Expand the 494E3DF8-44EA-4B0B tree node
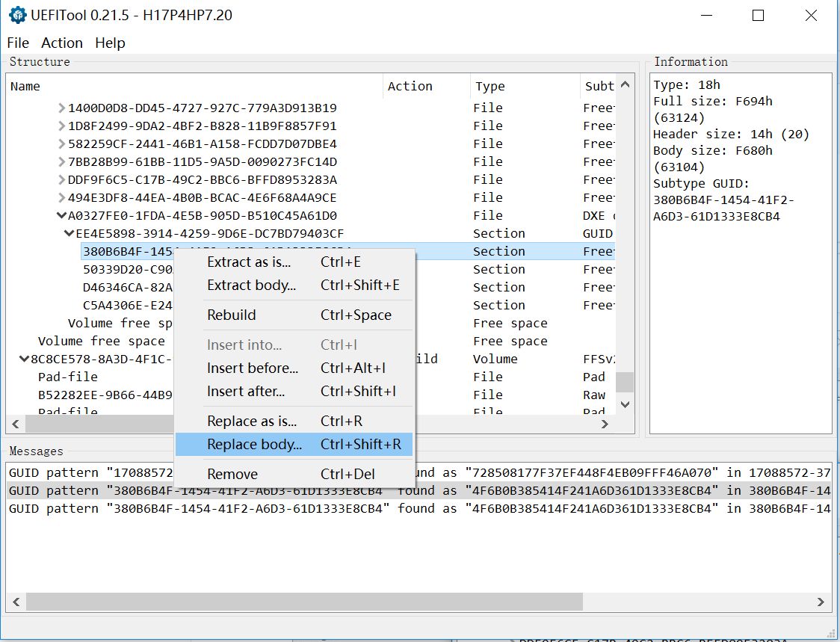 tap(62, 198)
